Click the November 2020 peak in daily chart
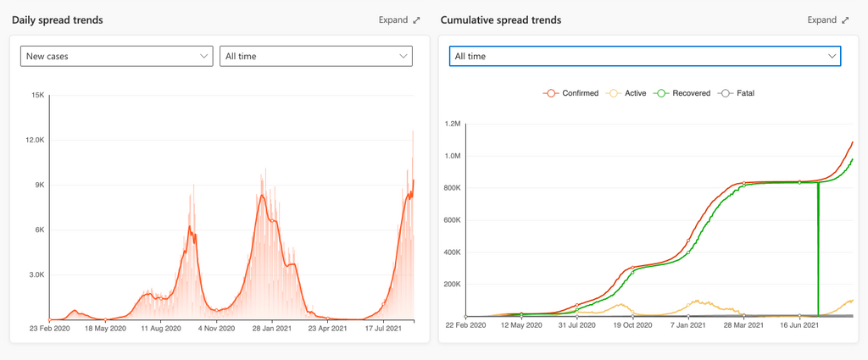 (192, 227)
